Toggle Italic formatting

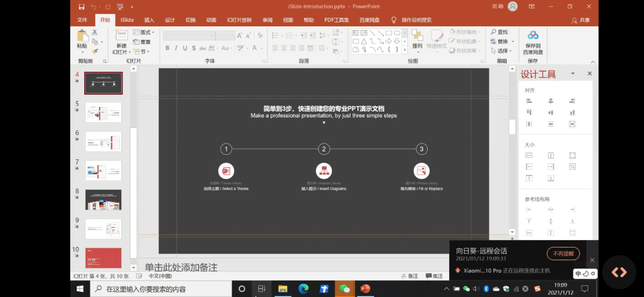[x=176, y=48]
